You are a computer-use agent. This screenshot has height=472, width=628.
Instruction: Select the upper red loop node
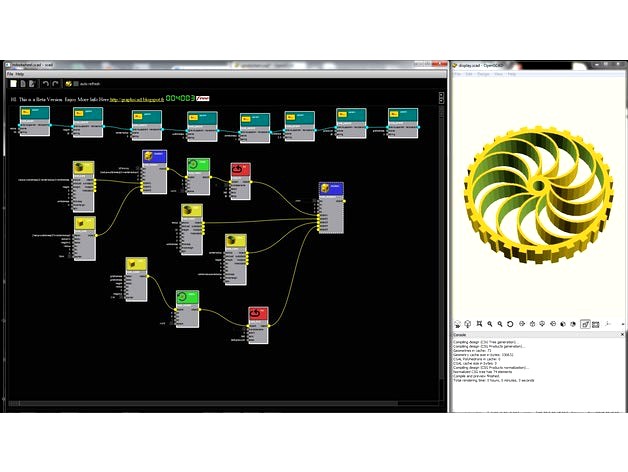(x=241, y=181)
